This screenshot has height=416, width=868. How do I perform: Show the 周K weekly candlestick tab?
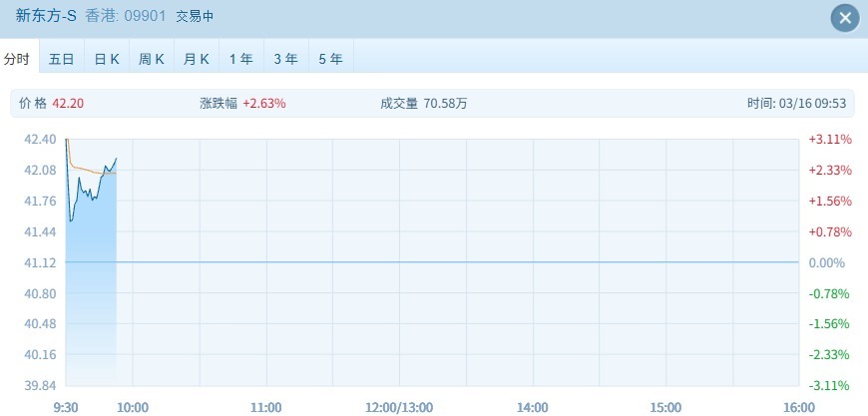pos(152,59)
